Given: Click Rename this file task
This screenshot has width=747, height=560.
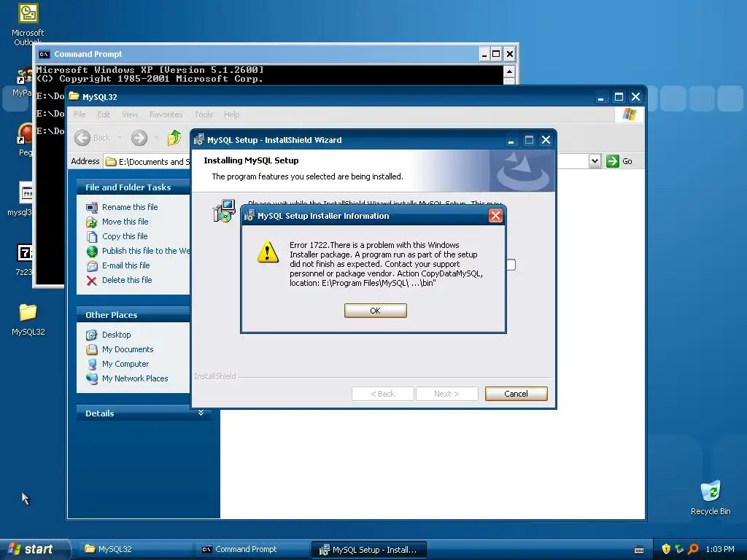Looking at the screenshot, I should tap(130, 207).
